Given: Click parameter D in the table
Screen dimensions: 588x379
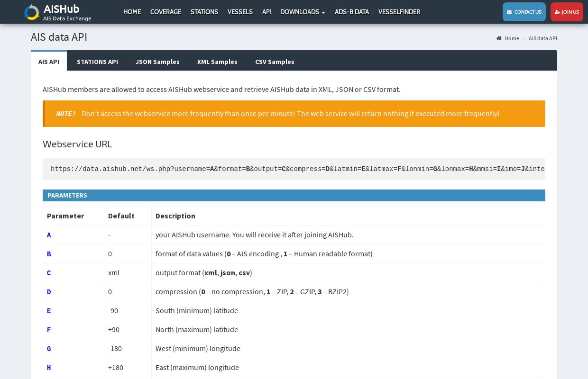Looking at the screenshot, I should (x=49, y=292).
